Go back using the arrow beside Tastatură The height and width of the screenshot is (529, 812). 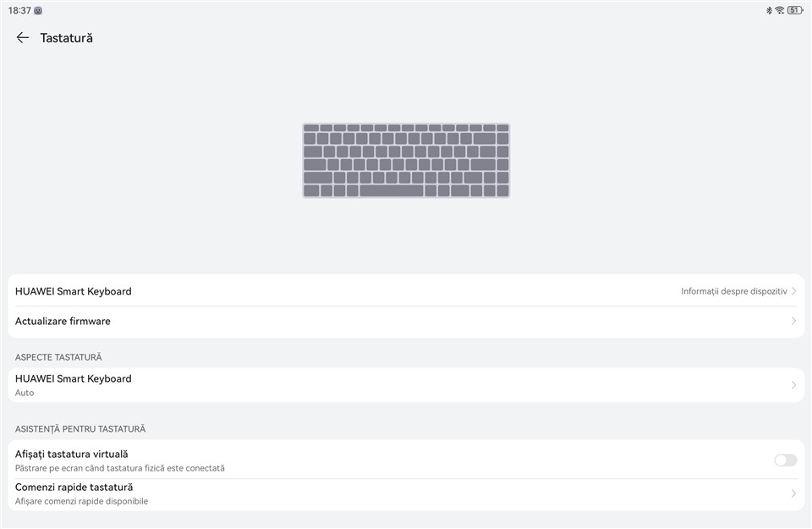point(23,38)
